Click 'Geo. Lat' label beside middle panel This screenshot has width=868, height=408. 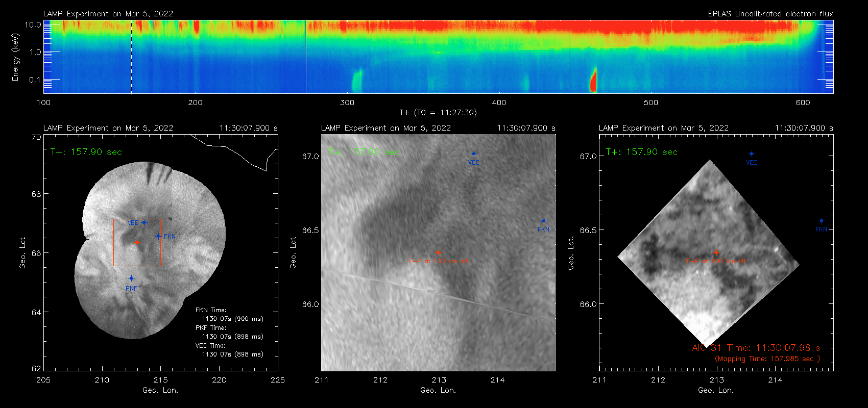pyautogui.click(x=293, y=252)
